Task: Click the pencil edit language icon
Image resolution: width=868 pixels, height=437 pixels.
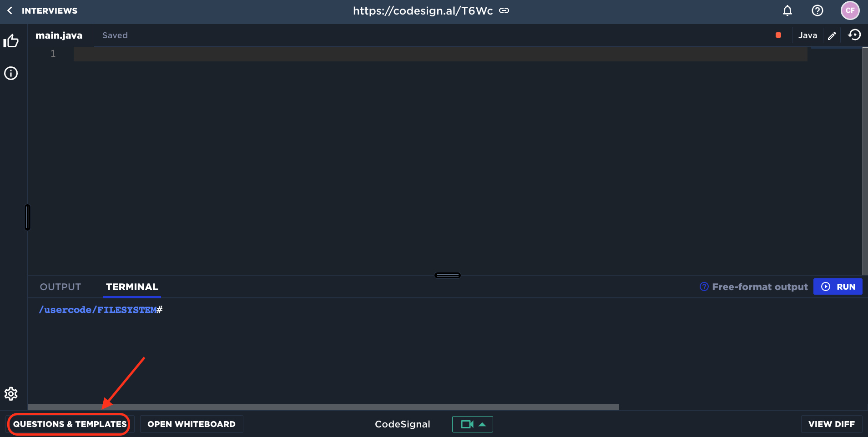Action: pos(832,35)
